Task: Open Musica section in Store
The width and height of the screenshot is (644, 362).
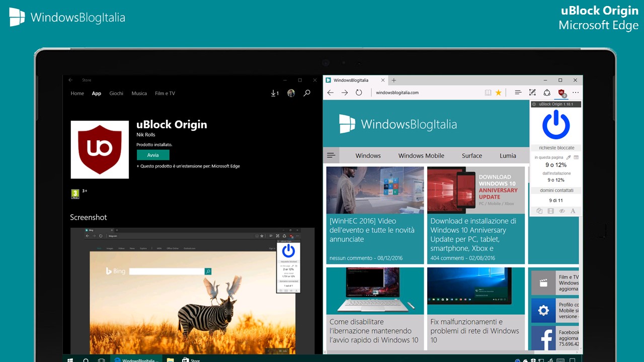Action: click(139, 94)
